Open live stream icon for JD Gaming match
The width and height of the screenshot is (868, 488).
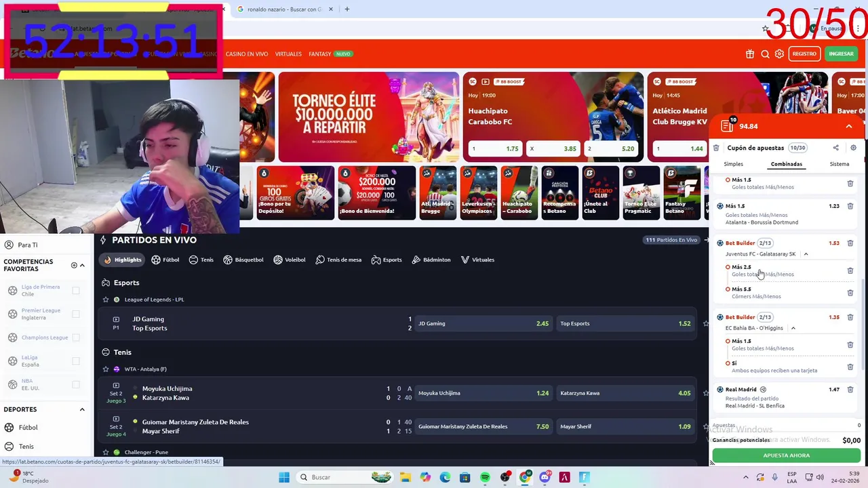[116, 319]
